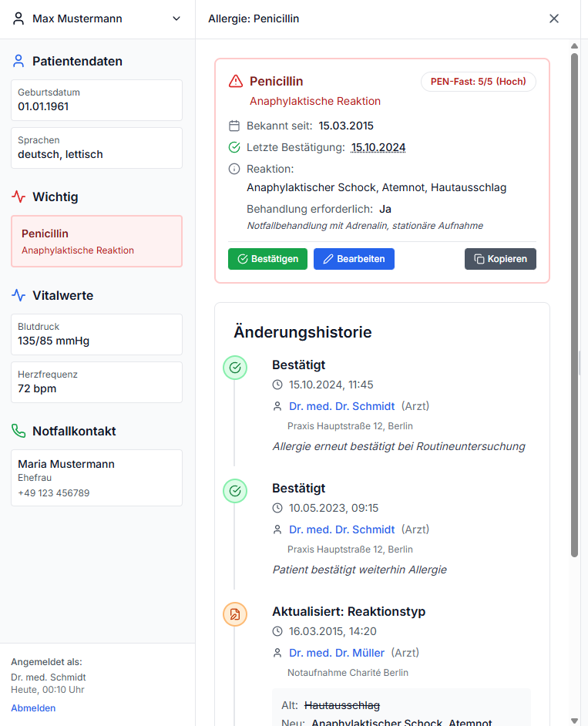
Task: Click the PEN-Fast 5/5 (Hoch) badge
Action: click(478, 82)
